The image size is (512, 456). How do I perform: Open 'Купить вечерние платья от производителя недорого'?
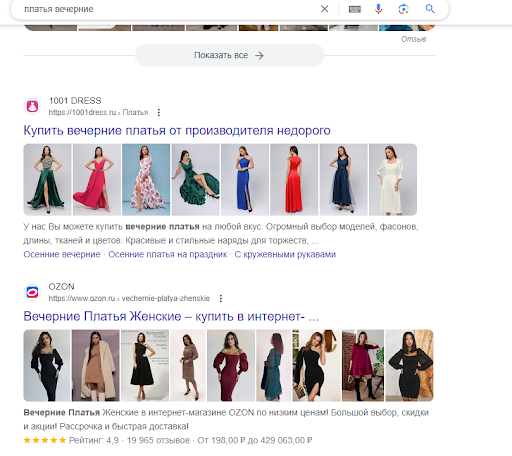click(177, 130)
